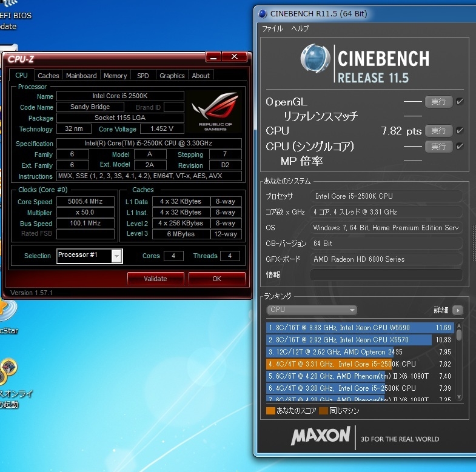Switch to the SPD tab

(x=142, y=76)
